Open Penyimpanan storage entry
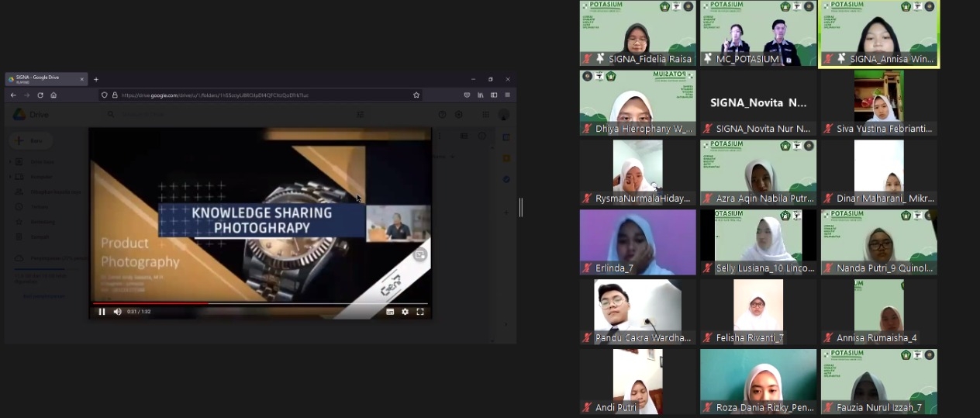The height and width of the screenshot is (418, 980). tap(51, 258)
